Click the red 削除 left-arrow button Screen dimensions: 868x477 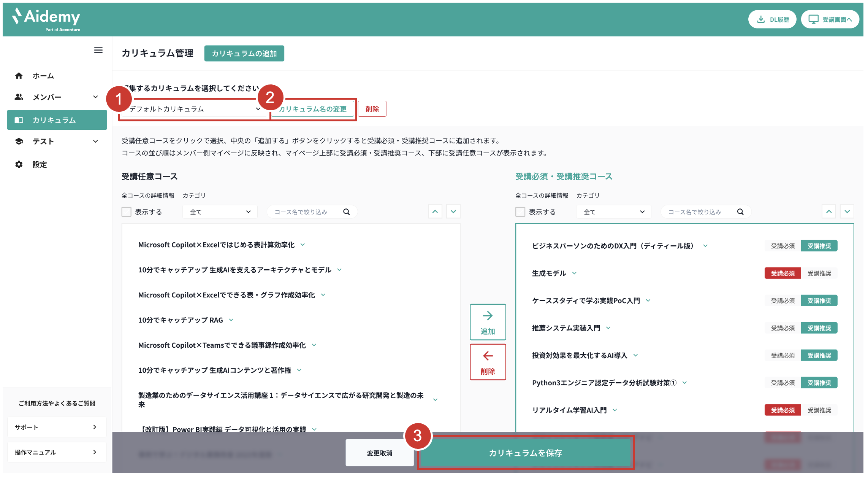click(488, 362)
